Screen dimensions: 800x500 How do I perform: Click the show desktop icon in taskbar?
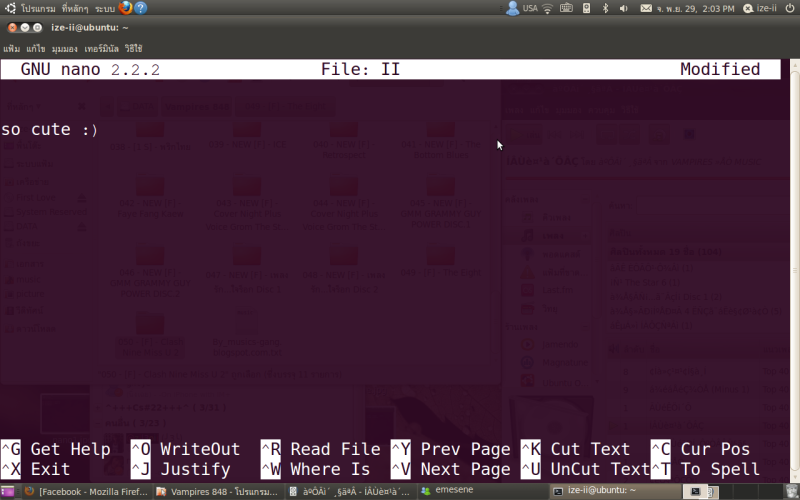tap(7, 492)
